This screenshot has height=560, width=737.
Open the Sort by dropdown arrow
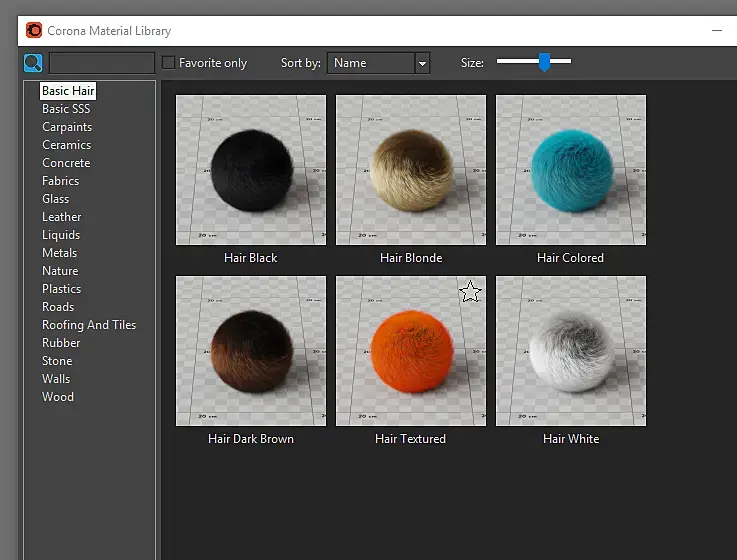(x=422, y=63)
